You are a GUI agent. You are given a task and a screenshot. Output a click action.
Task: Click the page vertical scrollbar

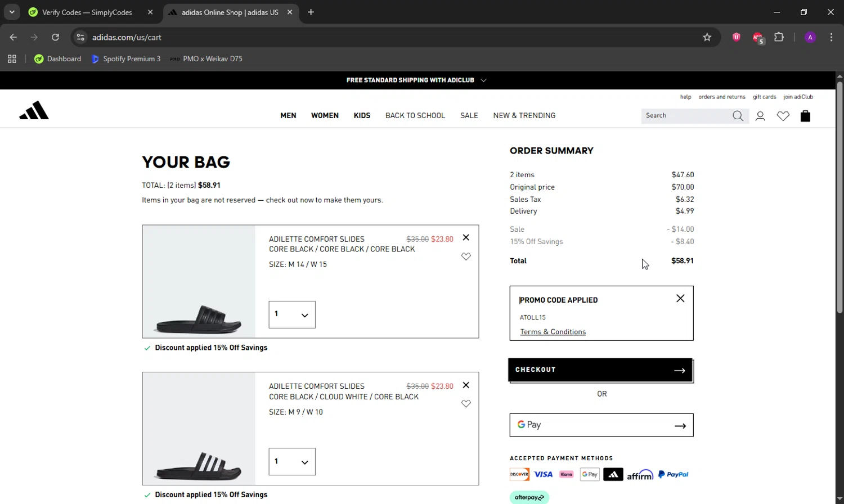click(839, 197)
